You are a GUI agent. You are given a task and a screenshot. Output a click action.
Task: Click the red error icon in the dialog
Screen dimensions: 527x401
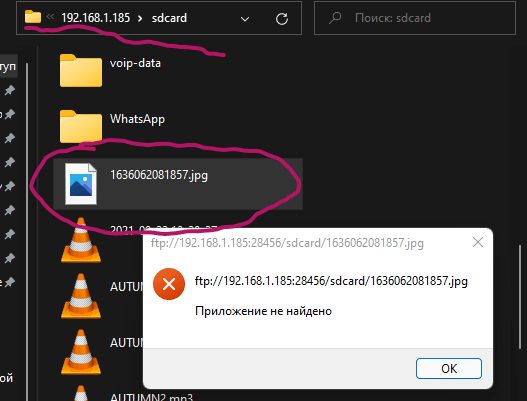click(x=169, y=284)
